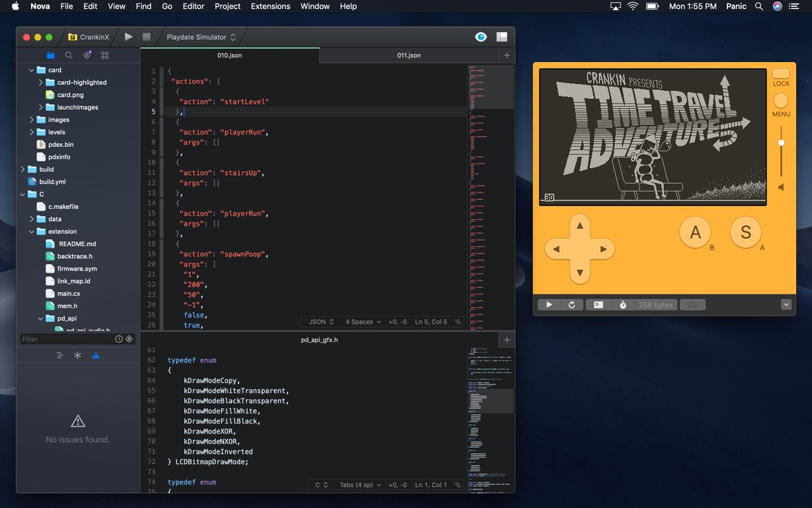Open the all-sidebars grid icon

click(104, 56)
